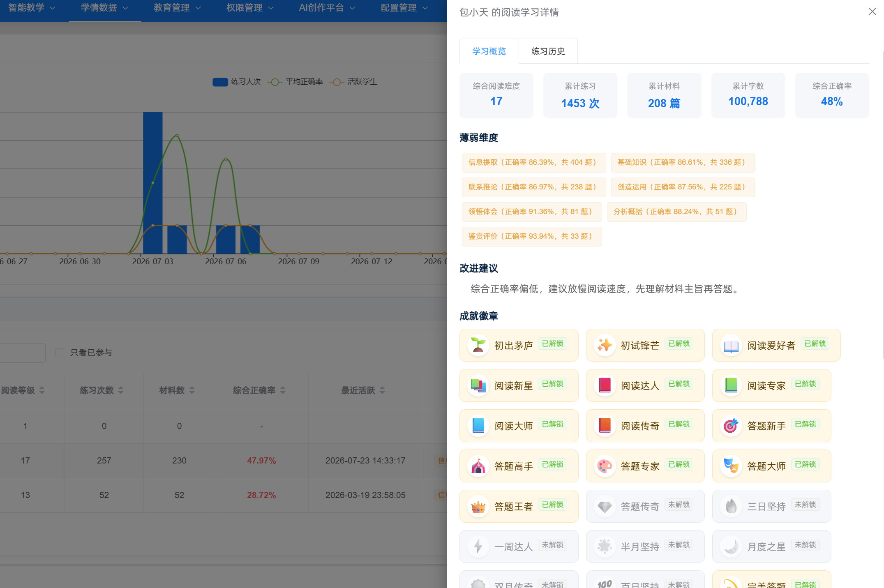Click the palette icon of 答题专家 badge
Image resolution: width=884 pixels, height=588 pixels.
pyautogui.click(x=605, y=466)
